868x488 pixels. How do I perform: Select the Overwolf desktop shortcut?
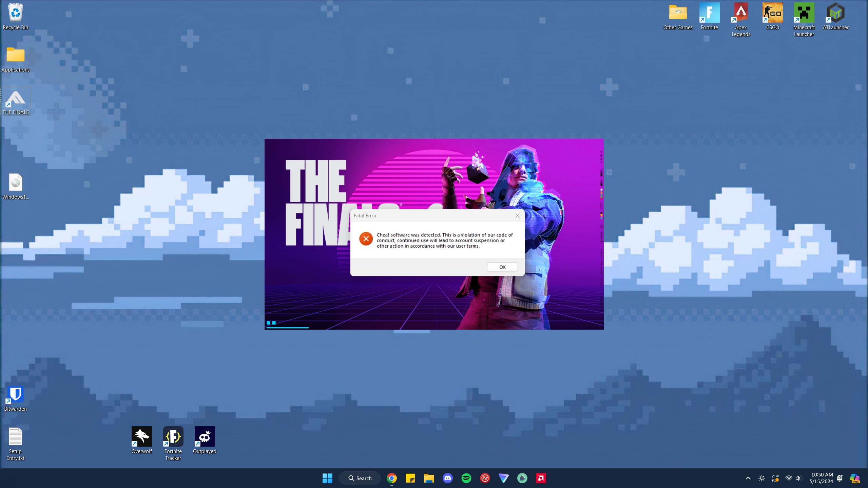point(141,440)
